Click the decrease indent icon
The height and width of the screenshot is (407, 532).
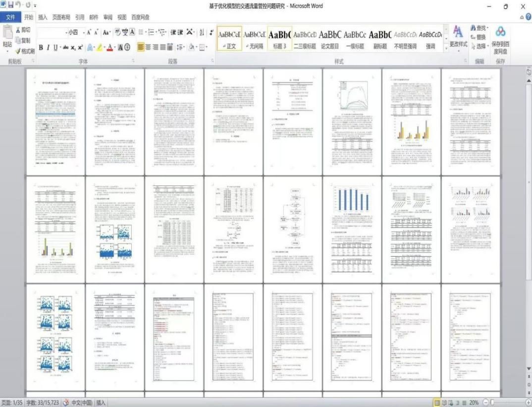point(173,32)
